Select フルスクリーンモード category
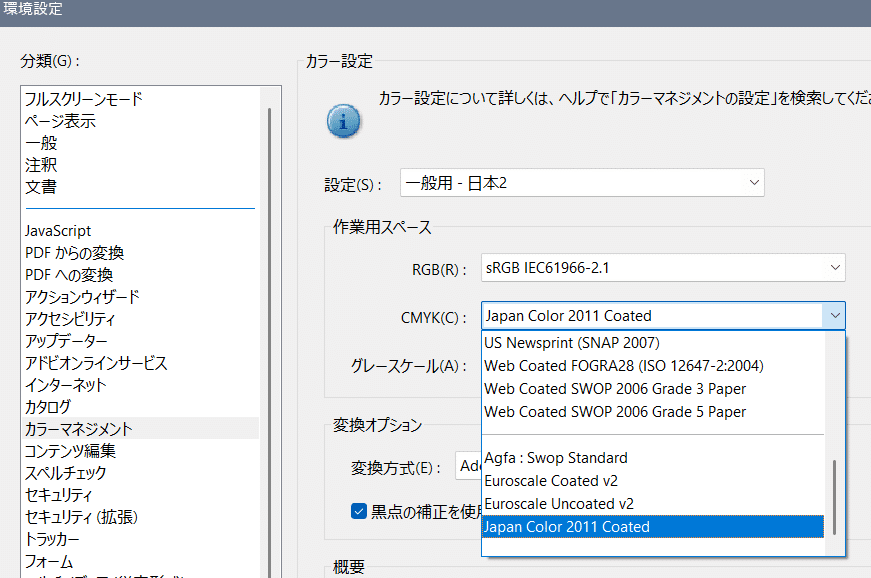 click(x=141, y=99)
